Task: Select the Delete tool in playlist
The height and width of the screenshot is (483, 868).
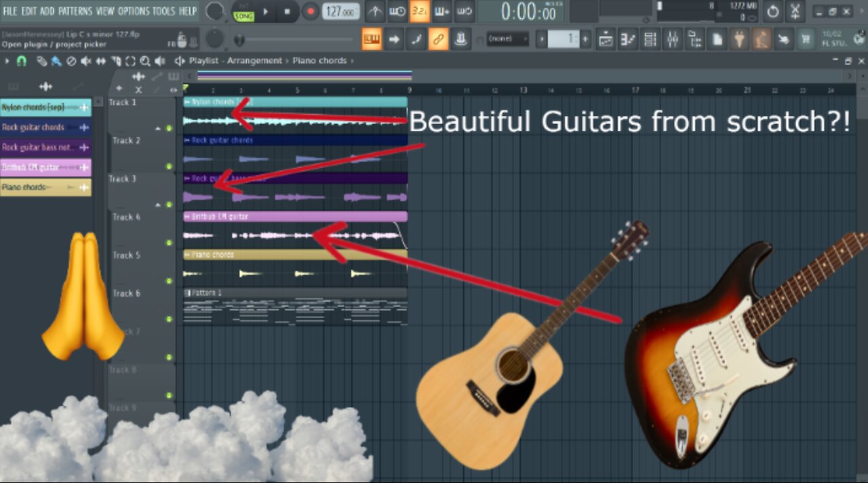Action: pos(71,61)
